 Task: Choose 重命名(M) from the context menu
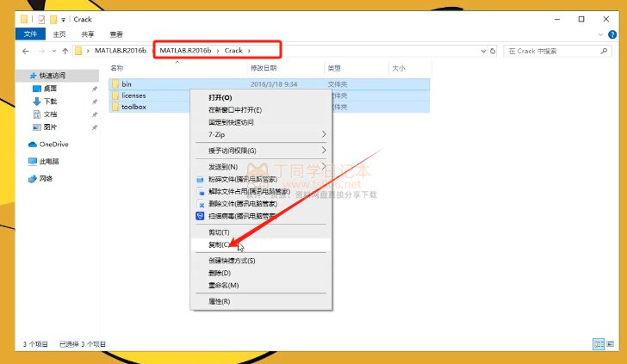(261, 286)
